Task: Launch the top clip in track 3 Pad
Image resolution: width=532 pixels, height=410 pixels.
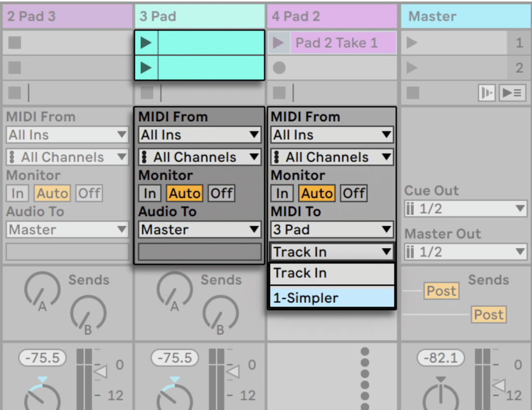Action: point(146,43)
